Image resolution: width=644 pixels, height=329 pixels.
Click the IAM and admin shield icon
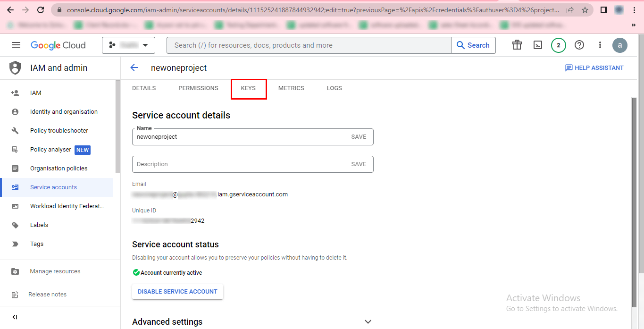coord(15,67)
